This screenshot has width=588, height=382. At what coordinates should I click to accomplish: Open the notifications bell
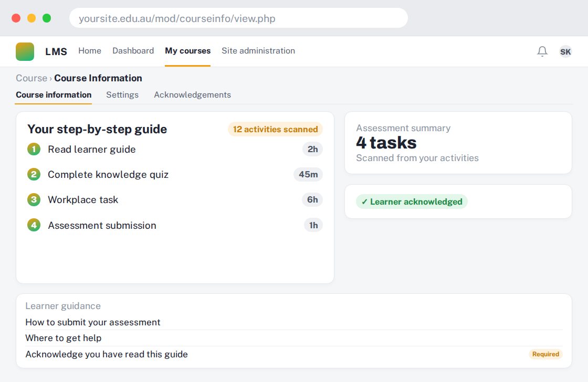coord(542,51)
